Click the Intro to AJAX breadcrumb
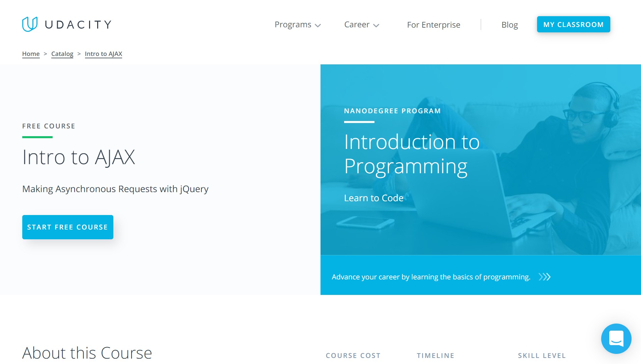 click(x=103, y=54)
